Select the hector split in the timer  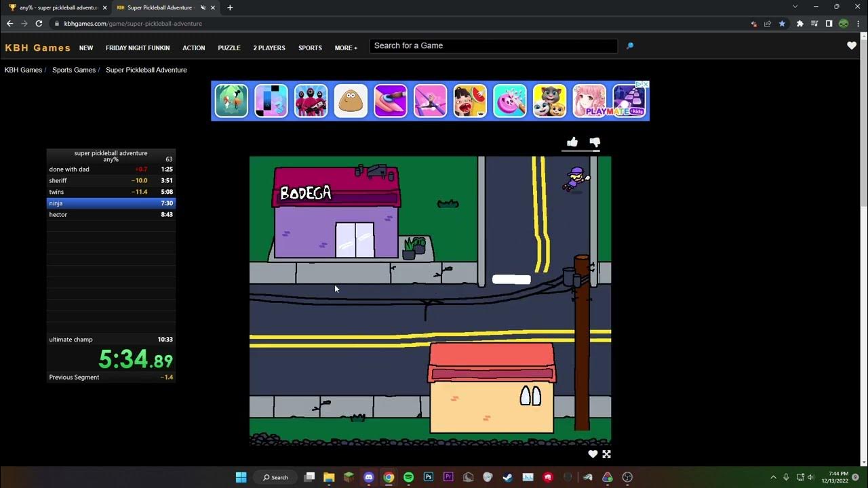[x=111, y=214]
